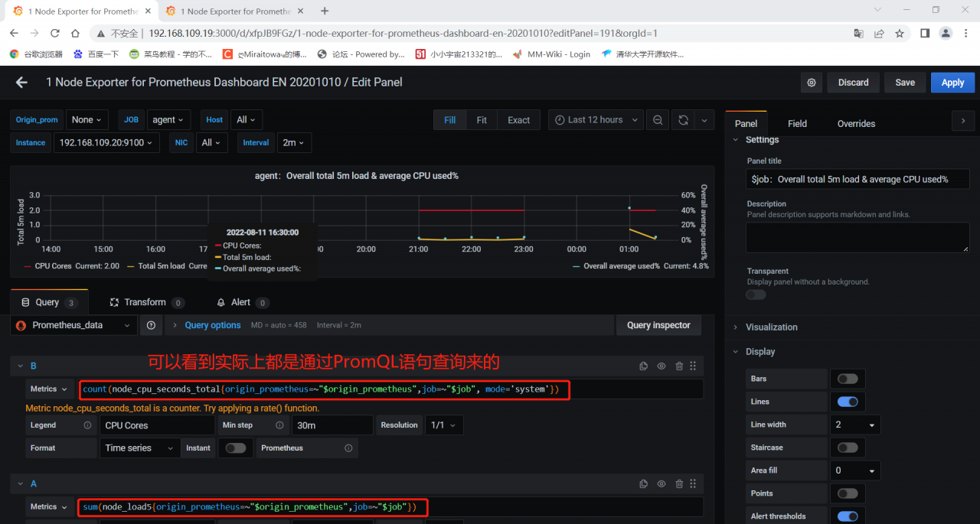Open the NIC All dropdown
The width and height of the screenshot is (980, 524).
tap(211, 143)
